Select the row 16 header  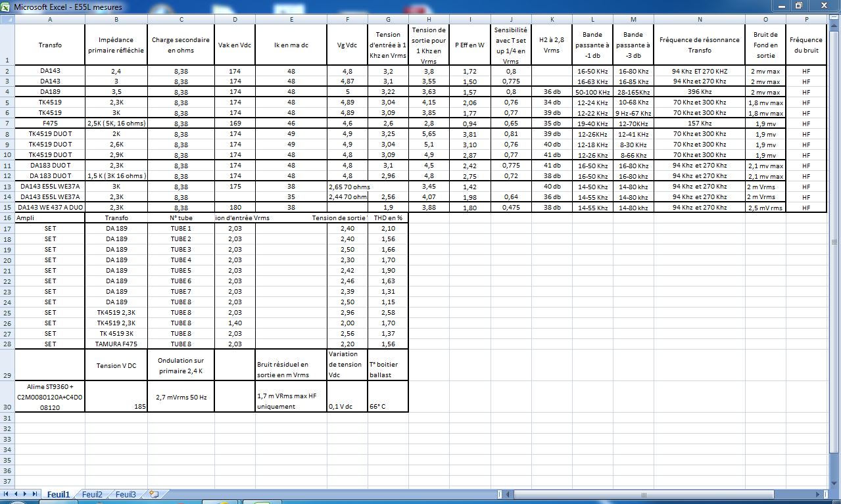(8, 218)
